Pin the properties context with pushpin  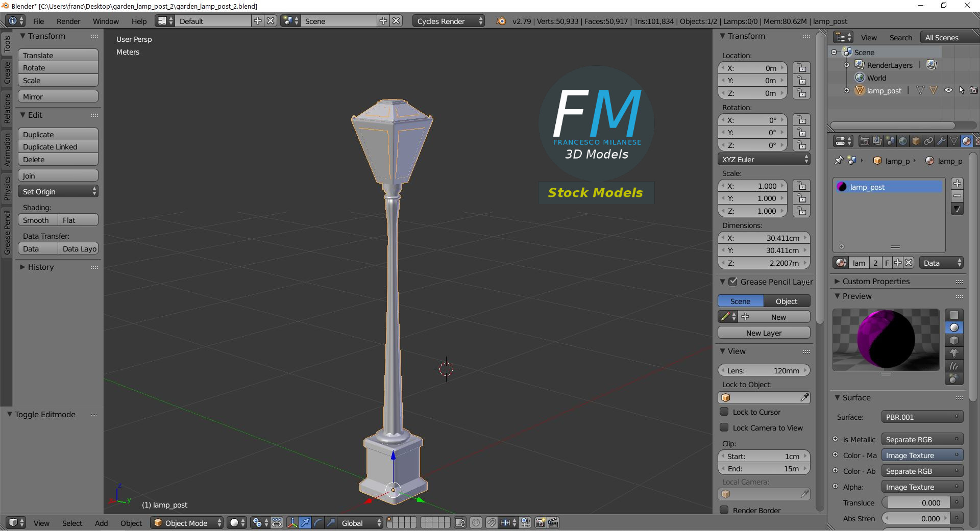(838, 161)
